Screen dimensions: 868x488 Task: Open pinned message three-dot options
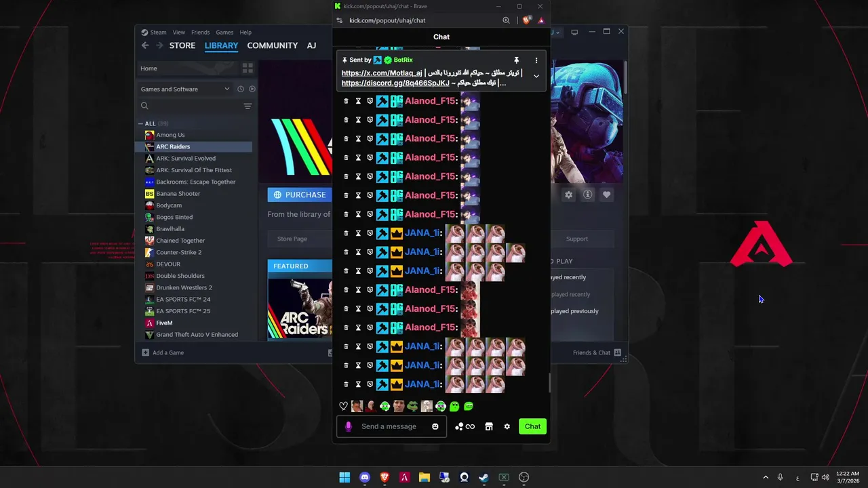tap(536, 60)
